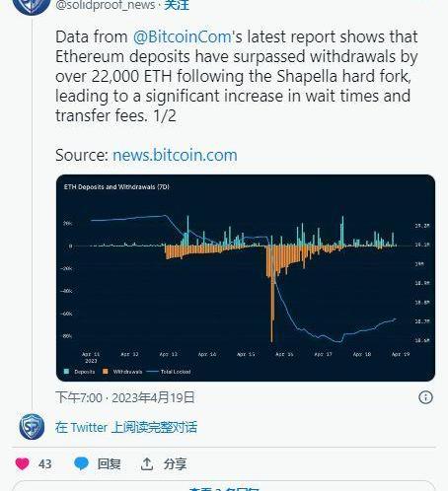
Task: Click the 关注 follow link
Action: pyautogui.click(x=177, y=5)
